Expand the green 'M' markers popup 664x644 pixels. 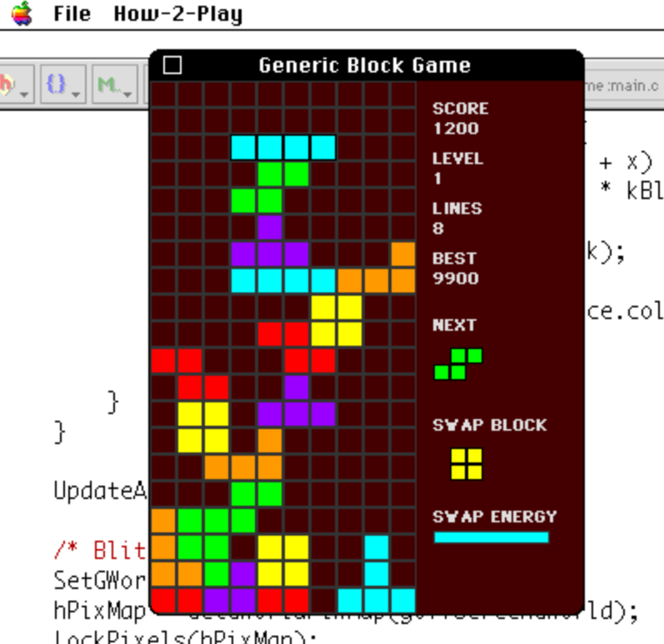pos(112,85)
